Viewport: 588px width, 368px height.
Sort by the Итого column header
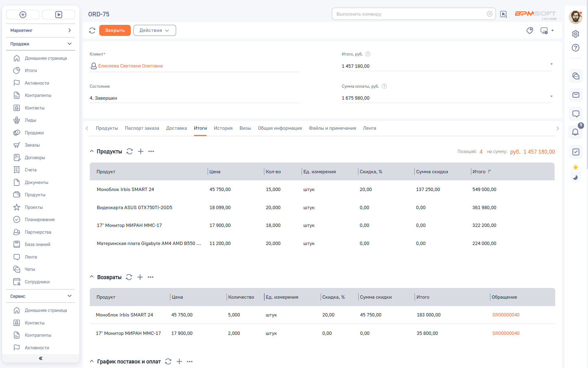[x=479, y=172]
